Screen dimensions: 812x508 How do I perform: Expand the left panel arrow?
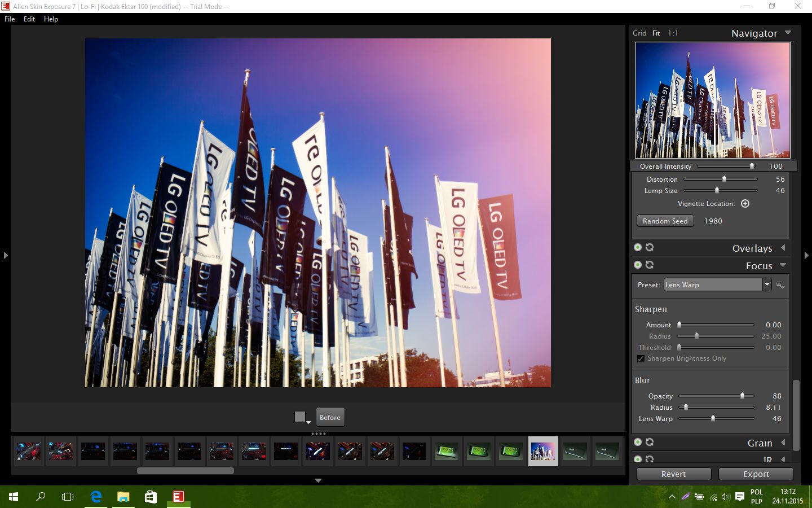pos(6,256)
